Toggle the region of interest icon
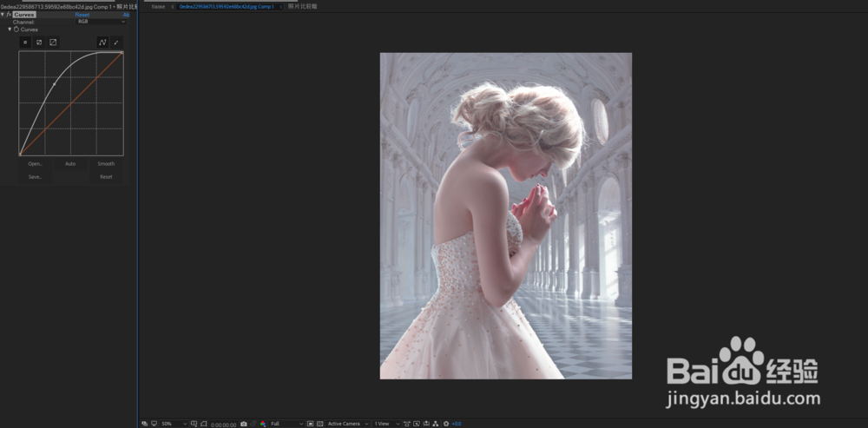 coord(311,424)
